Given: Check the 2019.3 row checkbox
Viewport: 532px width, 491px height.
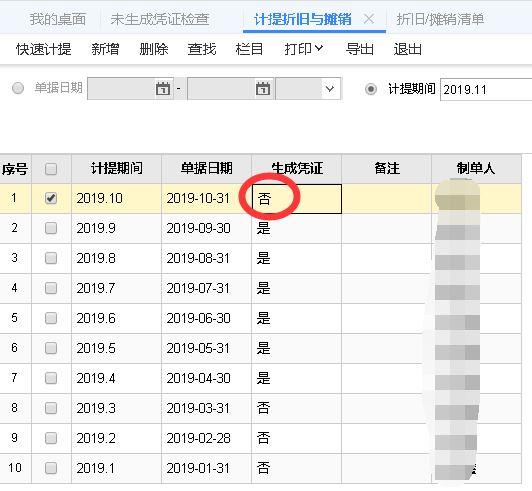Looking at the screenshot, I should tap(51, 408).
